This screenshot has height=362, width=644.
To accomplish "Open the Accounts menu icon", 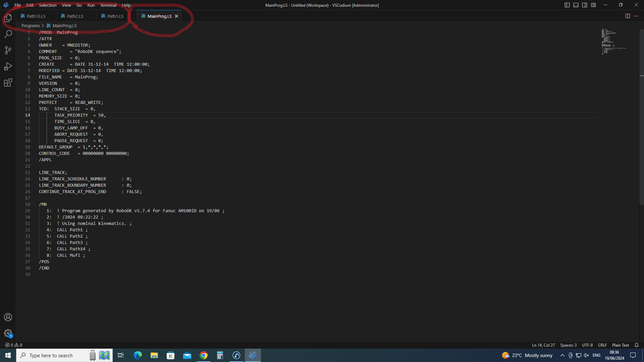I will [x=8, y=317].
